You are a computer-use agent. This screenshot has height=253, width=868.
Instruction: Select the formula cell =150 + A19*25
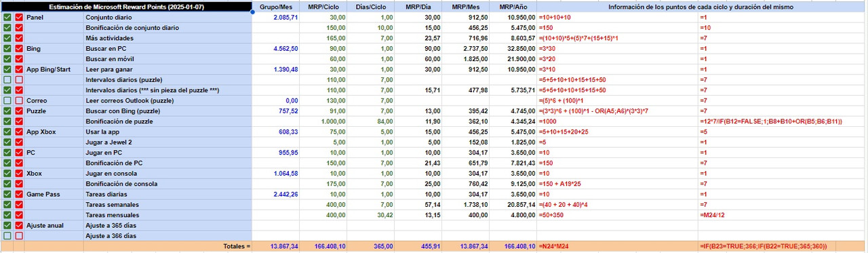tap(617, 184)
